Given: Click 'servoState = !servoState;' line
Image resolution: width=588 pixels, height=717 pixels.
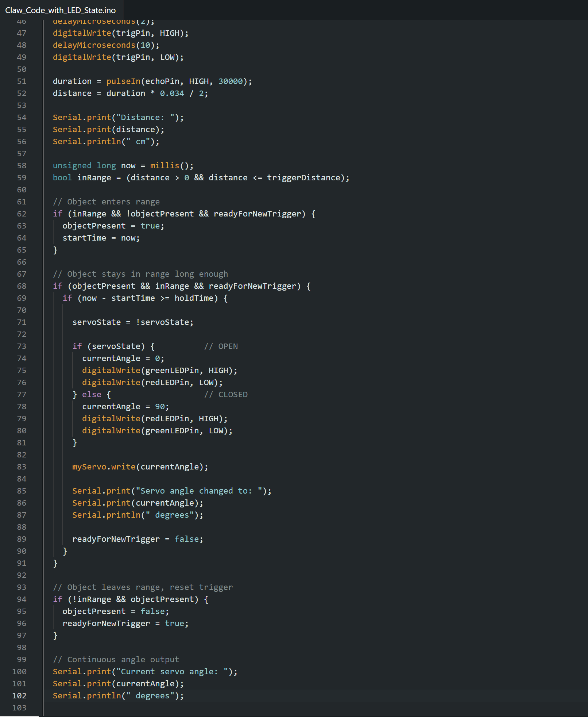Looking at the screenshot, I should tap(133, 322).
